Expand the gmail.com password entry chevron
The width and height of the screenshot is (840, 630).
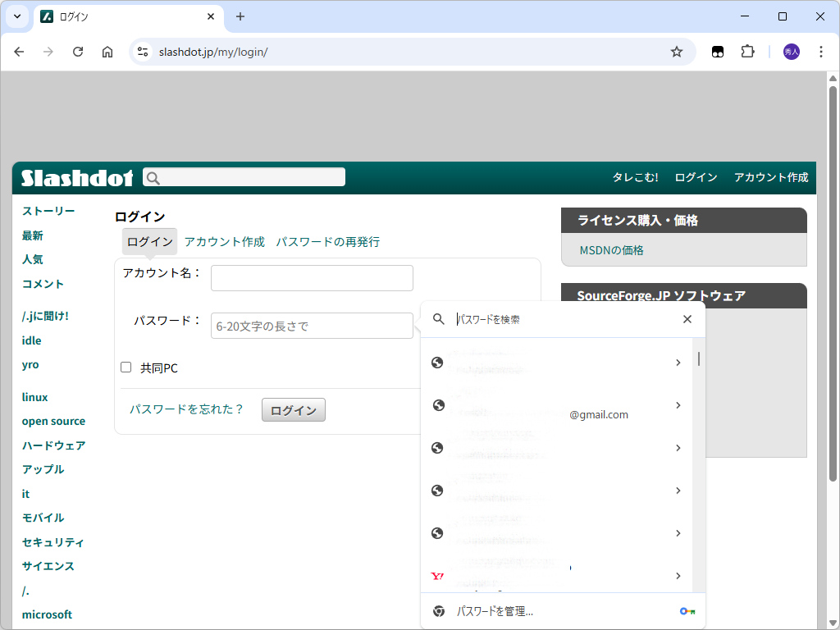[678, 405]
